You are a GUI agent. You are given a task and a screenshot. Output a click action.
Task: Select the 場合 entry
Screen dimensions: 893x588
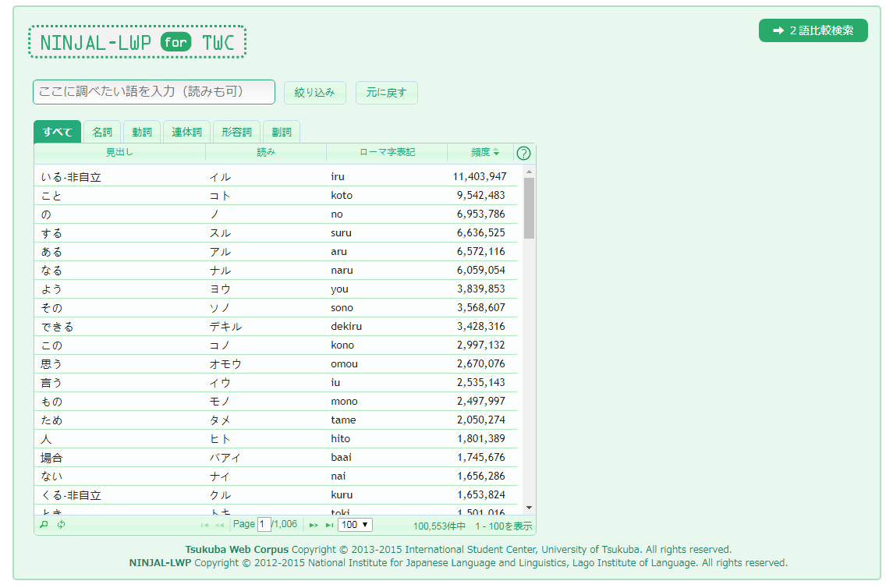pos(275,458)
